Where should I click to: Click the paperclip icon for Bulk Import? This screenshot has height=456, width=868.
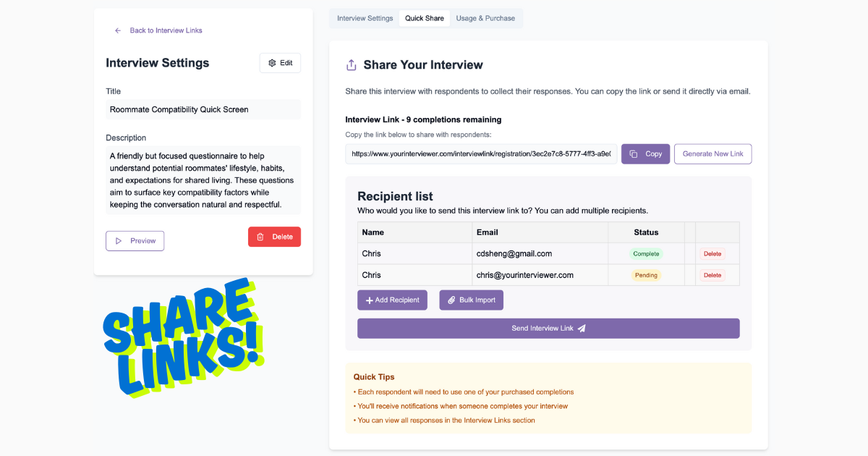point(451,300)
